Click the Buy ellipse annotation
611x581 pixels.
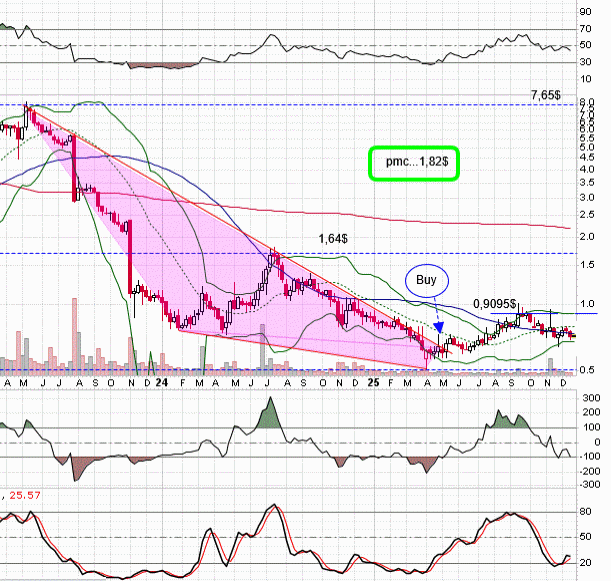tap(427, 281)
